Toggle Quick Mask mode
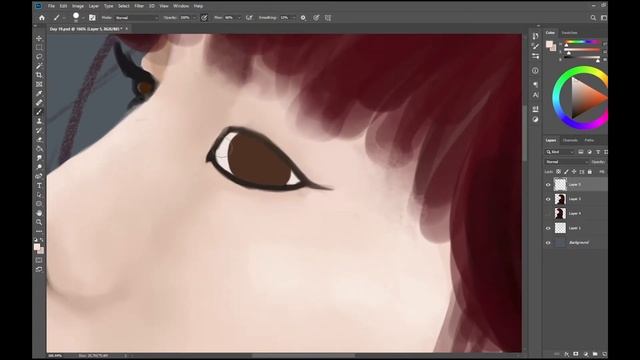The image size is (640, 360). 39,260
